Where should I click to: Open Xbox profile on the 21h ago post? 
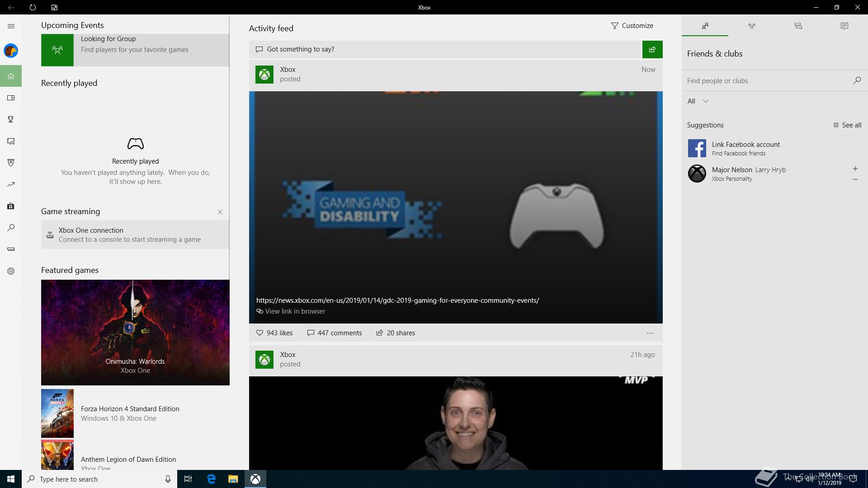tap(264, 360)
